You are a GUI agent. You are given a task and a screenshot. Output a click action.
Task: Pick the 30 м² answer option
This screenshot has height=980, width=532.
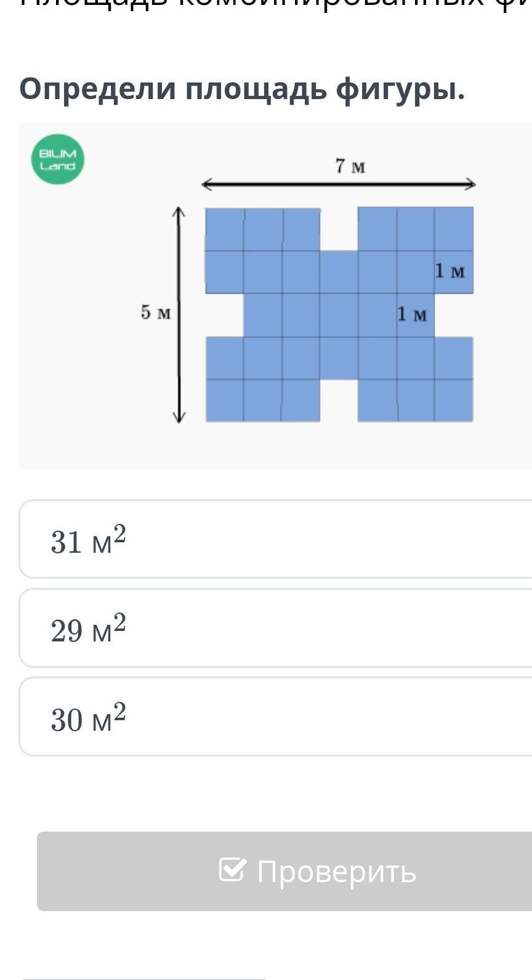[275, 717]
